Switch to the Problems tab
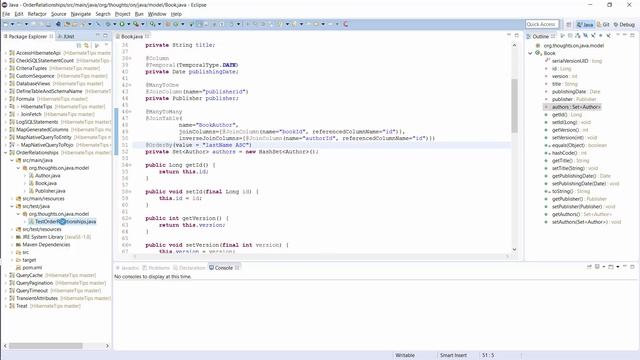 [x=156, y=268]
